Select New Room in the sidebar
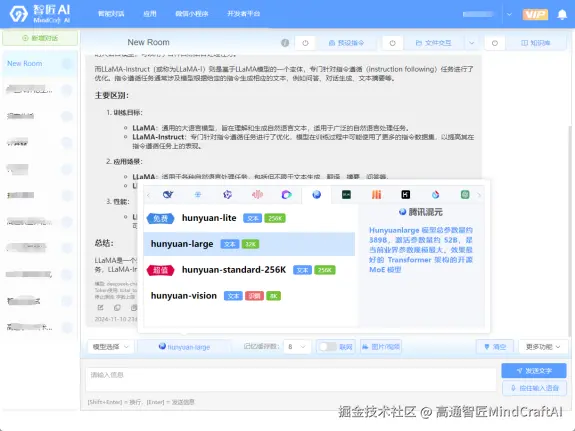This screenshot has width=575, height=431. 40,63
